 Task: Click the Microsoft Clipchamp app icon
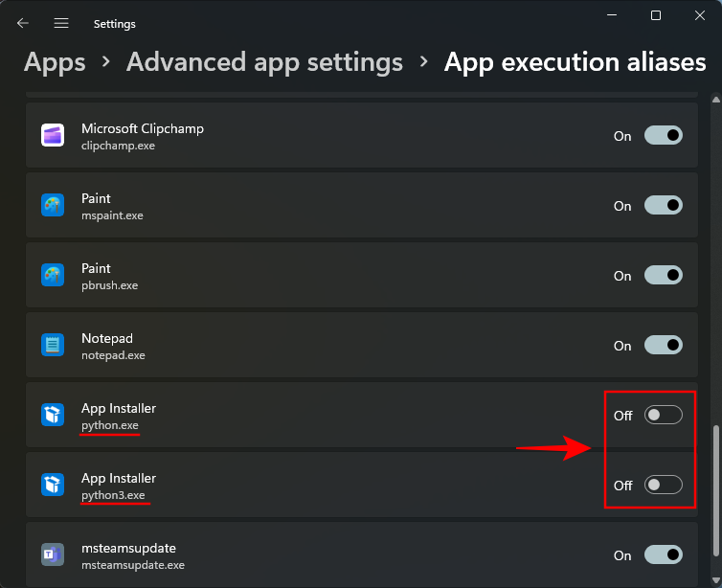pyautogui.click(x=53, y=136)
